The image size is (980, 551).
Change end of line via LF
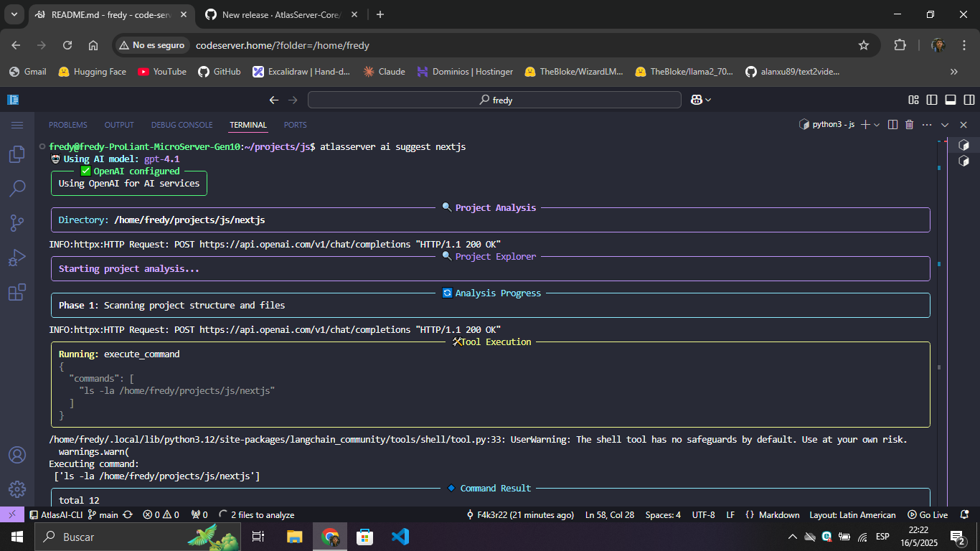pos(730,514)
